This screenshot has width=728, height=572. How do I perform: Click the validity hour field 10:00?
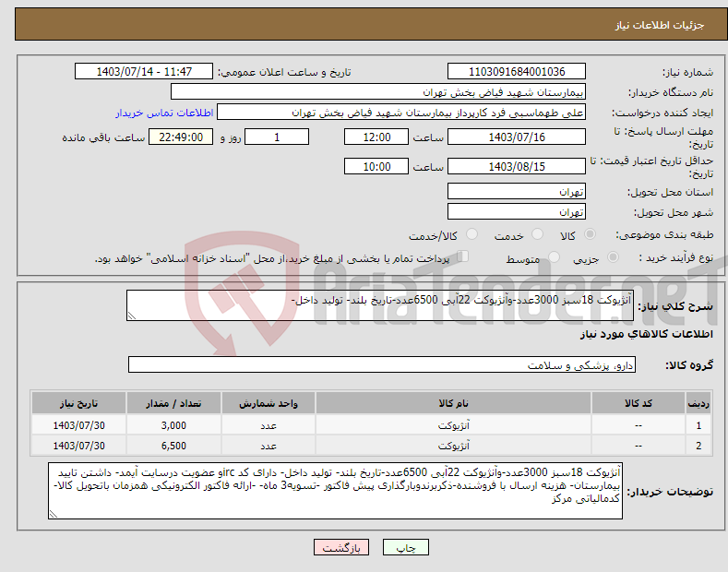click(x=376, y=166)
